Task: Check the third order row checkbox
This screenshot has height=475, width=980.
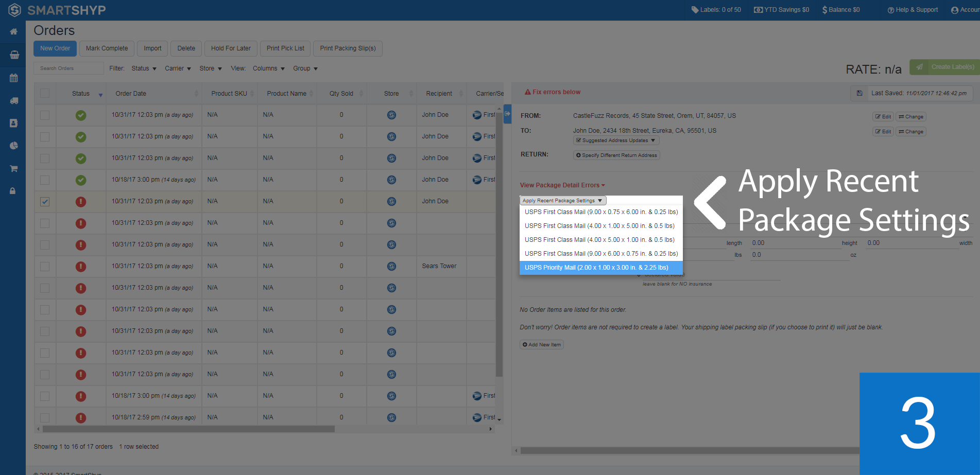Action: tap(45, 159)
